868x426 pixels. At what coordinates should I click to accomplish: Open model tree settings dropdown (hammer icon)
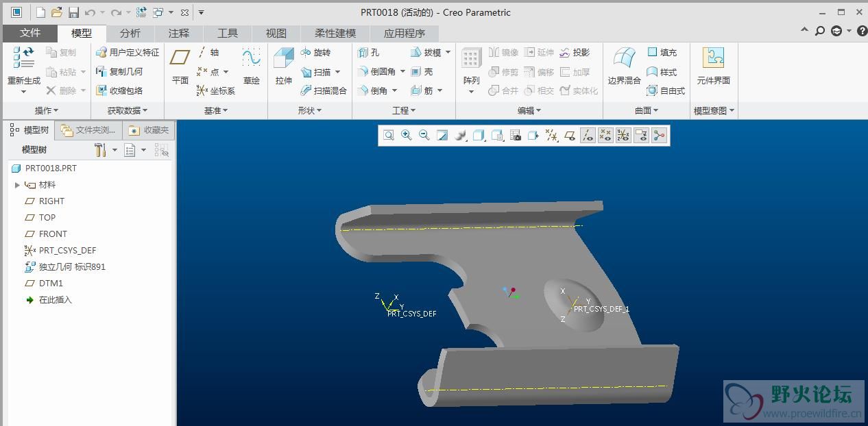(x=106, y=150)
